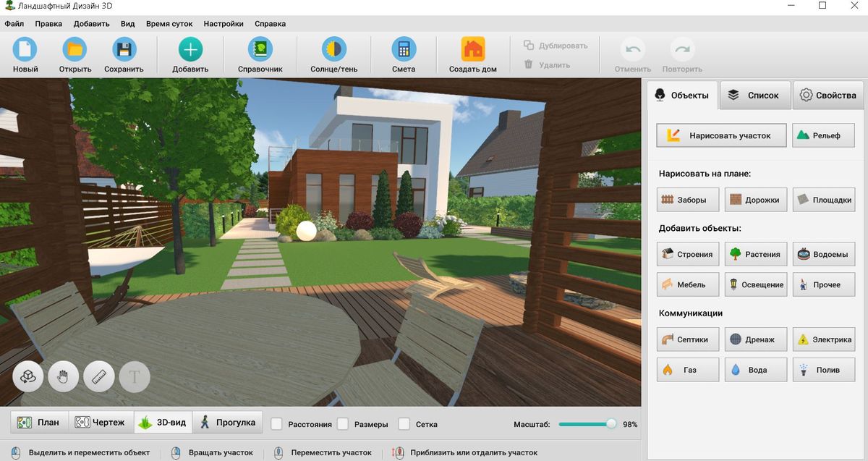Switch to the Чертеж view
This screenshot has height=461, width=868.
coord(101,423)
